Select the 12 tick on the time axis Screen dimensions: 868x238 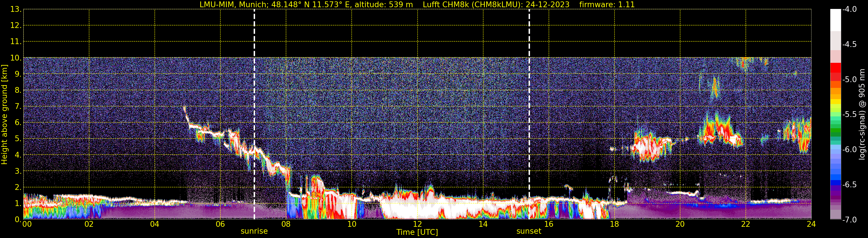point(417,224)
